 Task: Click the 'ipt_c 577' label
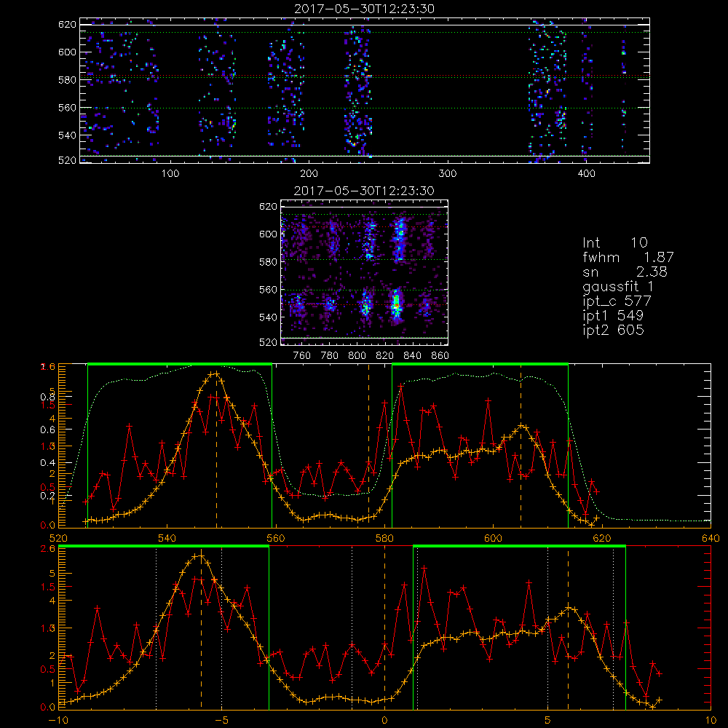point(617,301)
